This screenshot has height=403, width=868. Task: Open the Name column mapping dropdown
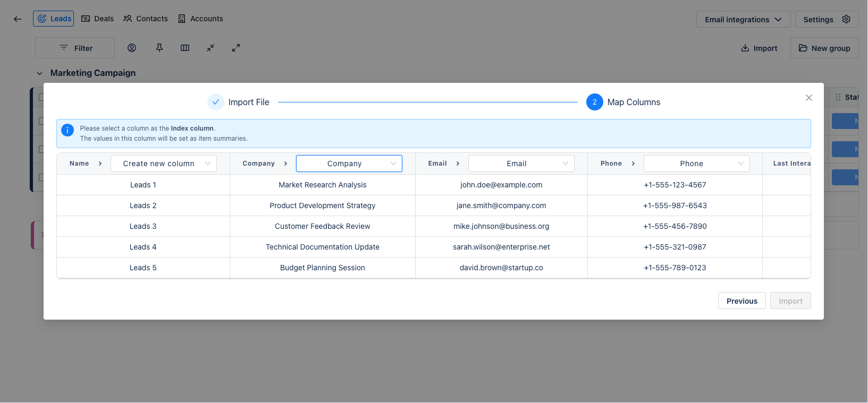[x=164, y=164]
